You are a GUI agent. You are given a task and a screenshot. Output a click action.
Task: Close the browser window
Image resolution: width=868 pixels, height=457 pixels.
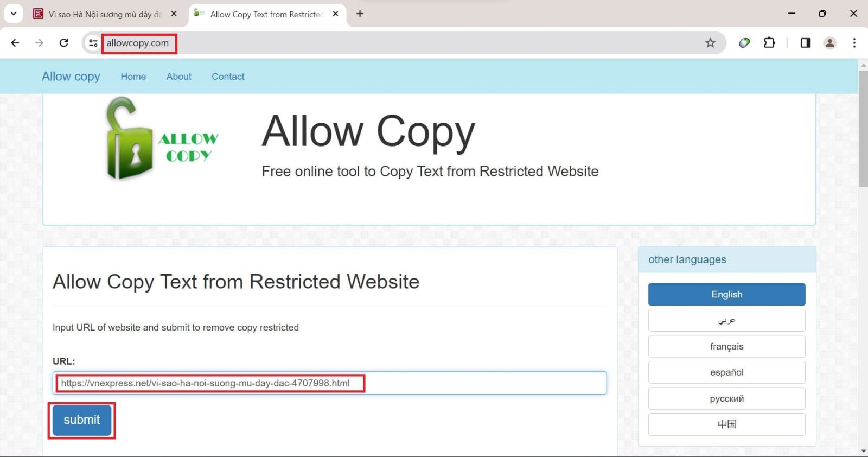(x=853, y=14)
